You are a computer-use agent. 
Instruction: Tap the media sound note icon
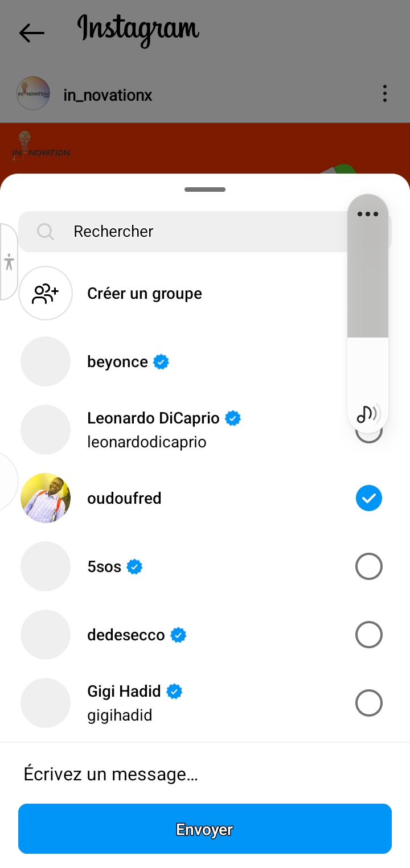click(x=368, y=414)
